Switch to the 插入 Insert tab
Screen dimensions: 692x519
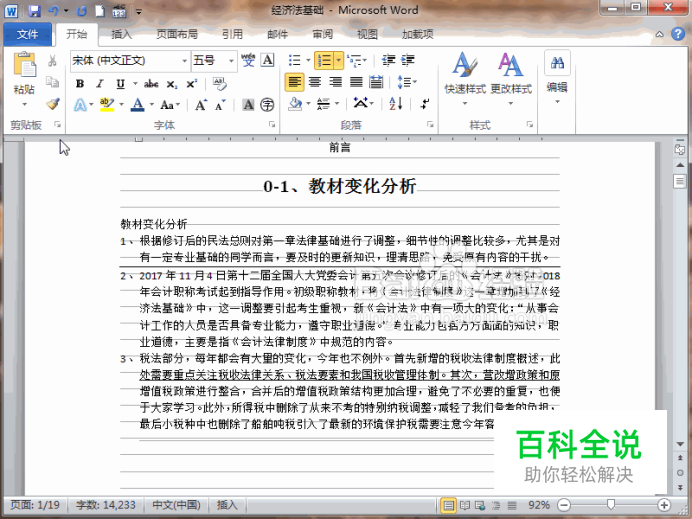[121, 34]
